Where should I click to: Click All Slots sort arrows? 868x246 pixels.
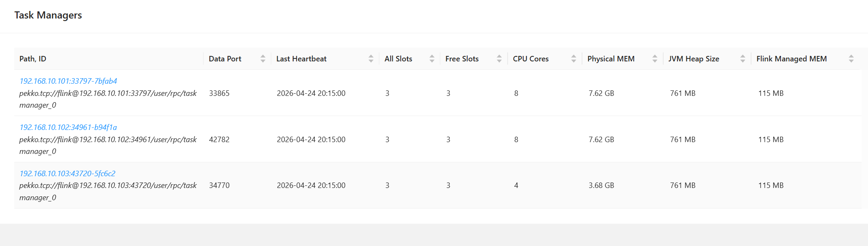(x=432, y=59)
